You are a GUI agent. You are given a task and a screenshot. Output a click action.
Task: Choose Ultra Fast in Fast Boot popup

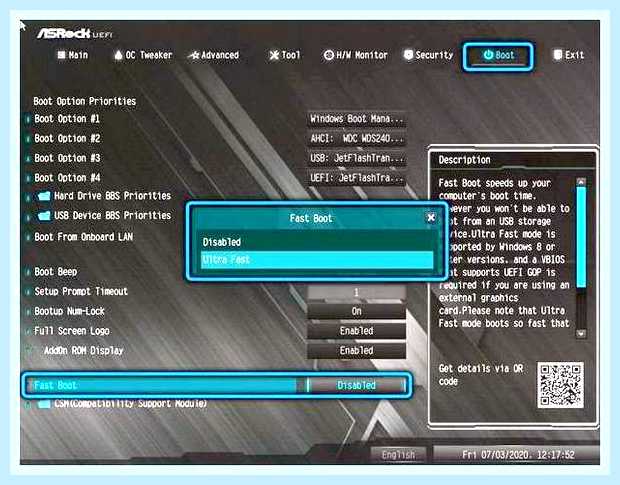point(317,260)
